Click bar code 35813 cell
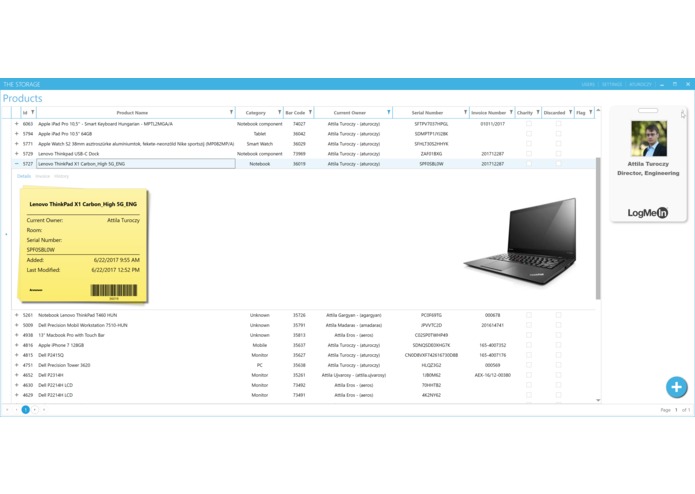 pyautogui.click(x=299, y=335)
